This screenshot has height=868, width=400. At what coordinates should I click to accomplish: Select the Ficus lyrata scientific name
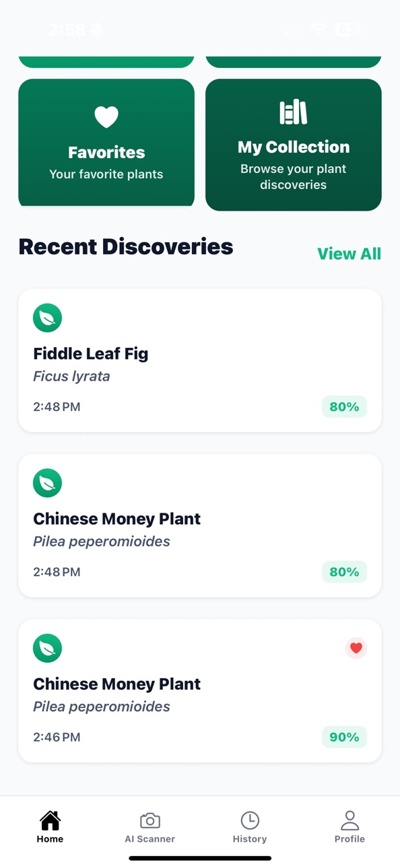[71, 376]
